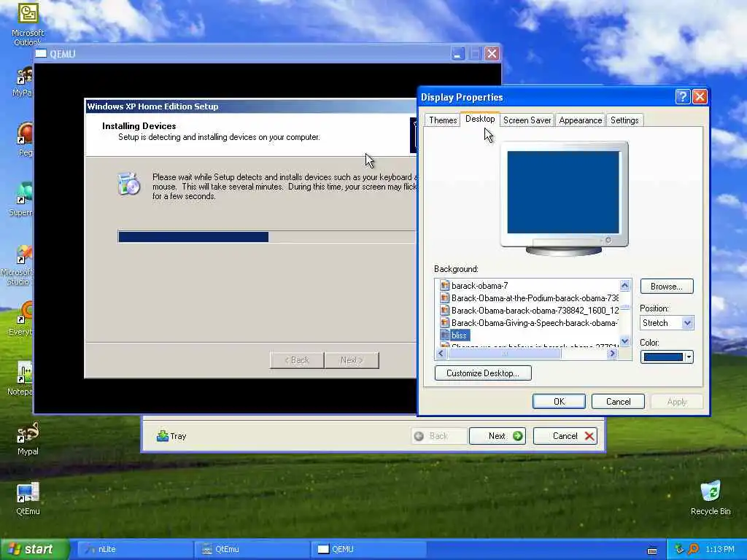
Task: Click background list left scroll arrow
Action: (x=441, y=354)
